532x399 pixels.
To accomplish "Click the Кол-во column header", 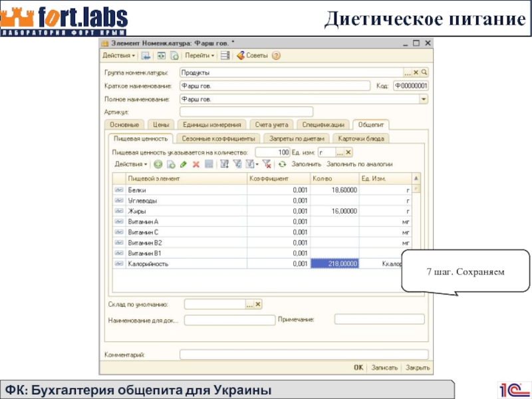I will [x=334, y=178].
